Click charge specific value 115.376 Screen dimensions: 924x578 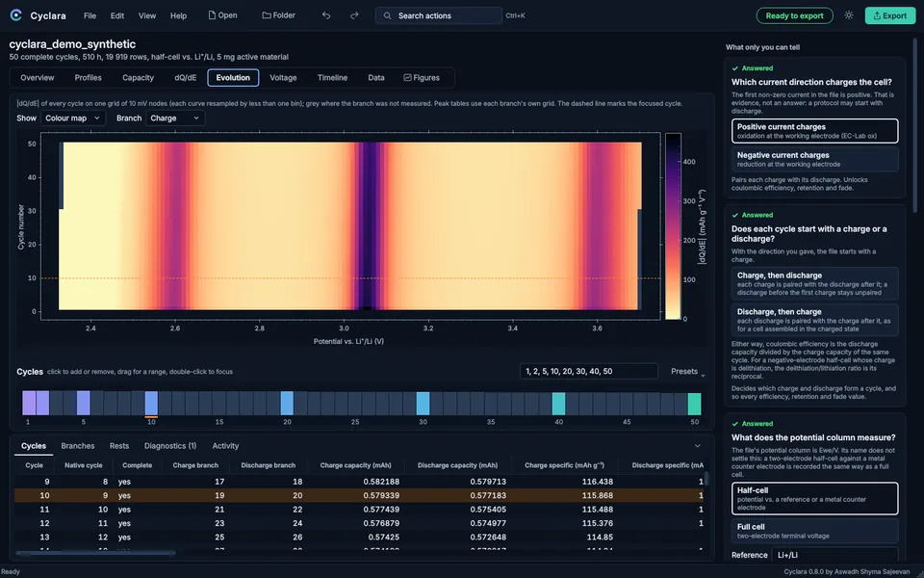pos(597,523)
